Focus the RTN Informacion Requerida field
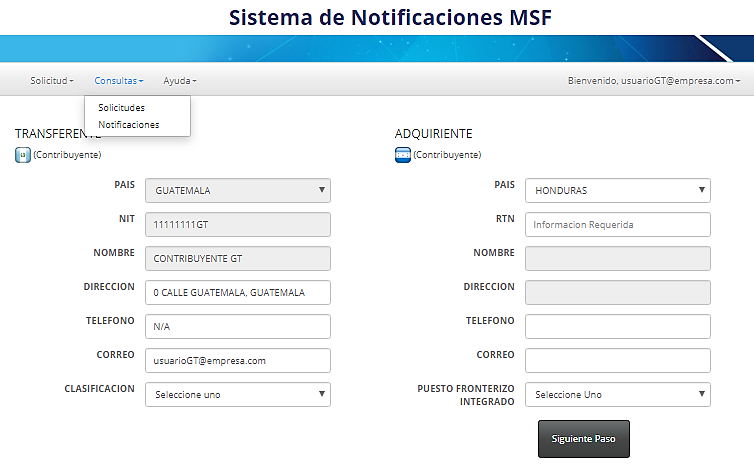This screenshot has height=466, width=754. point(618,225)
